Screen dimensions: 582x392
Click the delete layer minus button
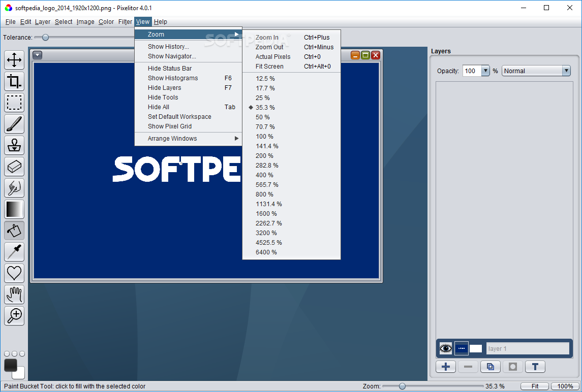[x=468, y=367]
